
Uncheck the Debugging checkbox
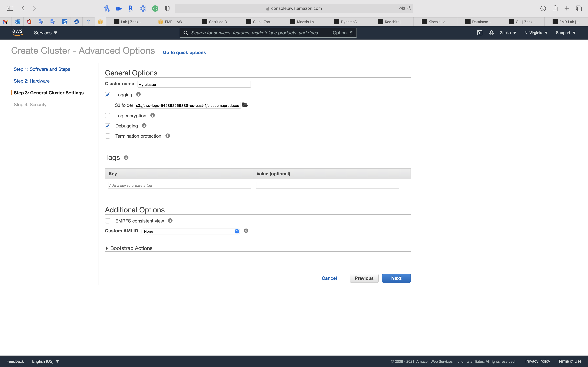click(x=108, y=126)
